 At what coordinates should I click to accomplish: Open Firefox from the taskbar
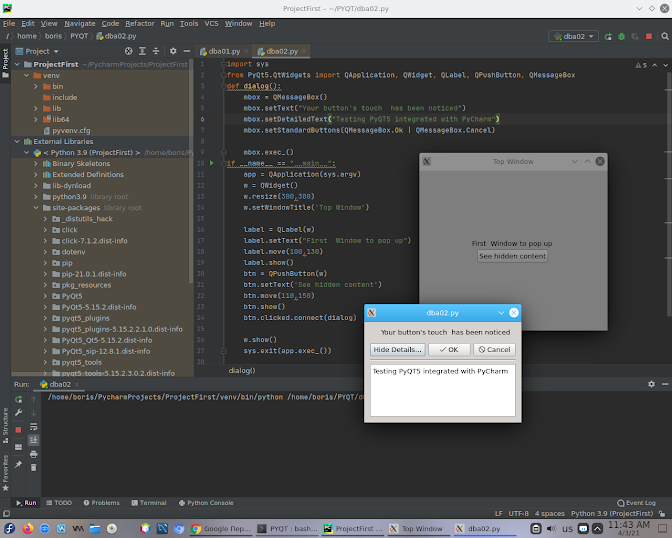coord(28,529)
